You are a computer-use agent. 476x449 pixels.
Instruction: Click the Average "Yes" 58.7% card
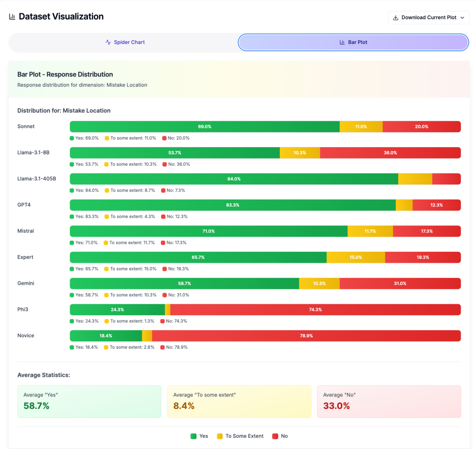(x=89, y=402)
